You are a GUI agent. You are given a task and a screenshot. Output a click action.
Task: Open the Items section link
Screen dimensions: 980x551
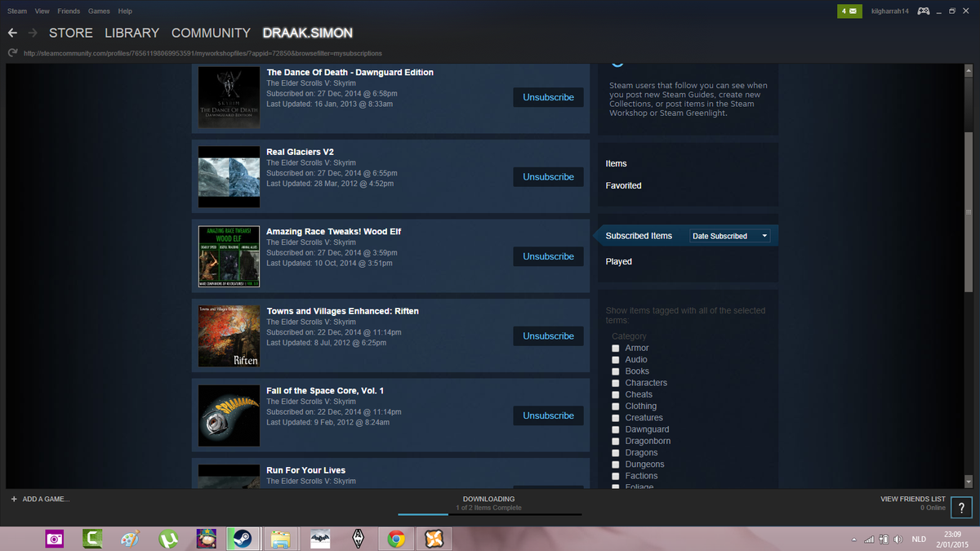[617, 164]
